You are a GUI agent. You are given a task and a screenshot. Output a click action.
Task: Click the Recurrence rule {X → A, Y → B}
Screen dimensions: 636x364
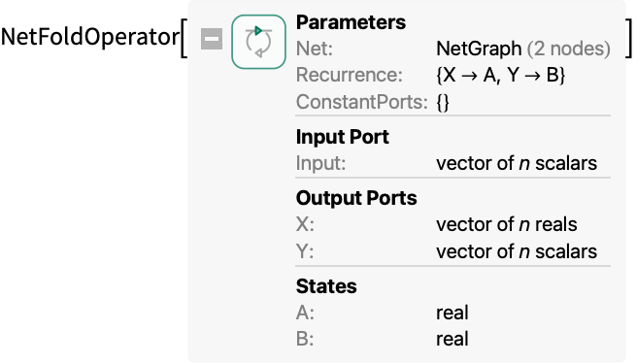[x=500, y=75]
